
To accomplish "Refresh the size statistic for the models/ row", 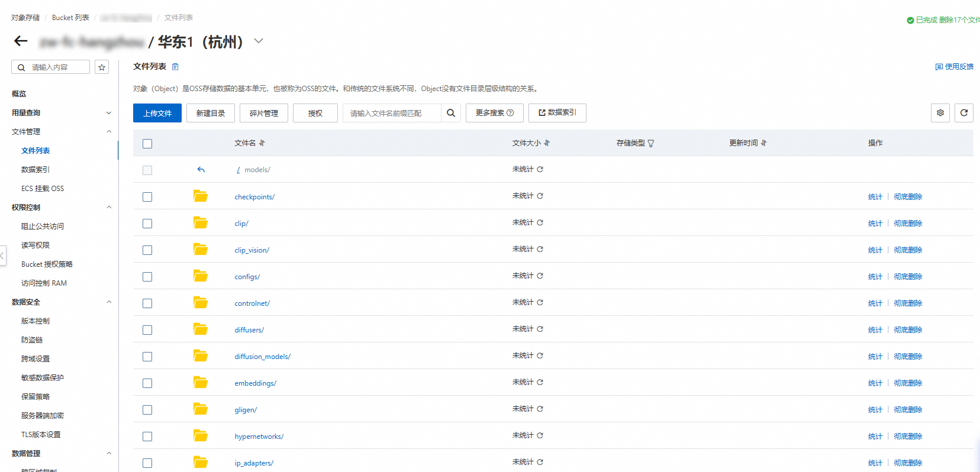I will pos(540,169).
